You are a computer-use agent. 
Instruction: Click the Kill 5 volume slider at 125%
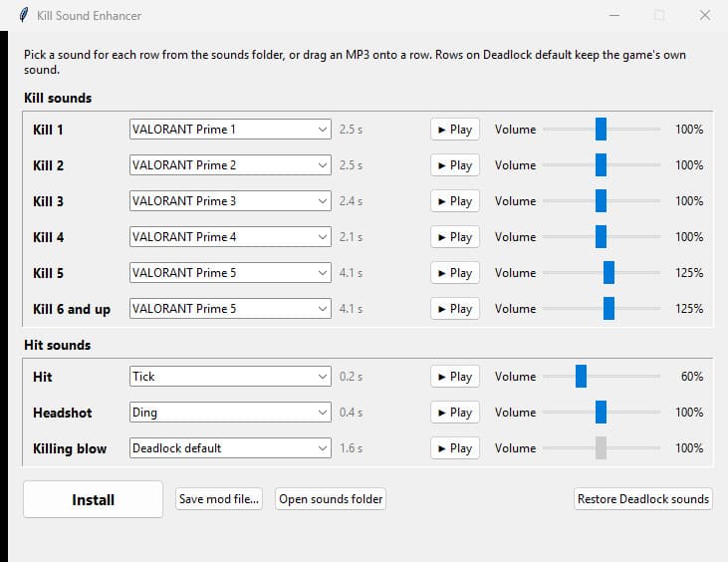point(608,273)
